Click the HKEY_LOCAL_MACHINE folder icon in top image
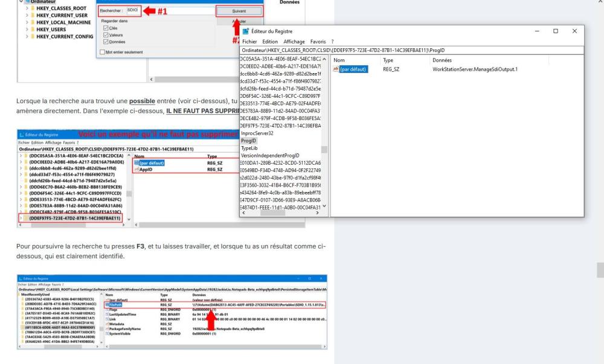The image size is (604, 364). click(x=33, y=22)
